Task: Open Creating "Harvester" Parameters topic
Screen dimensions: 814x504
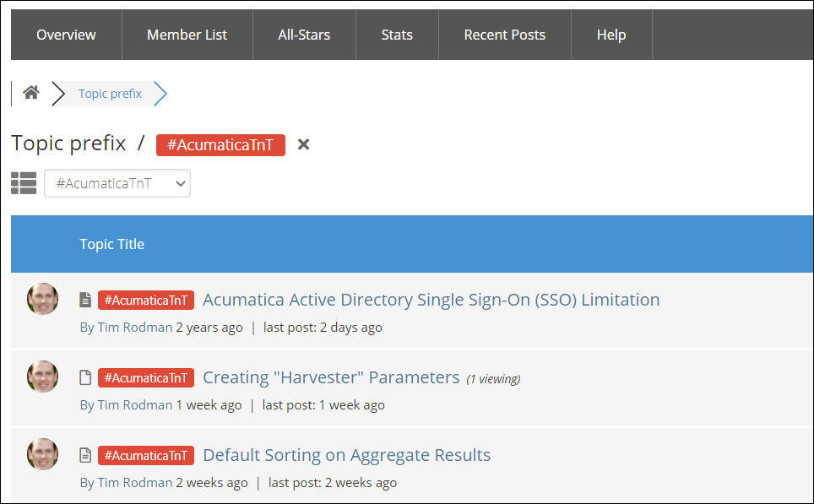Action: tap(331, 377)
